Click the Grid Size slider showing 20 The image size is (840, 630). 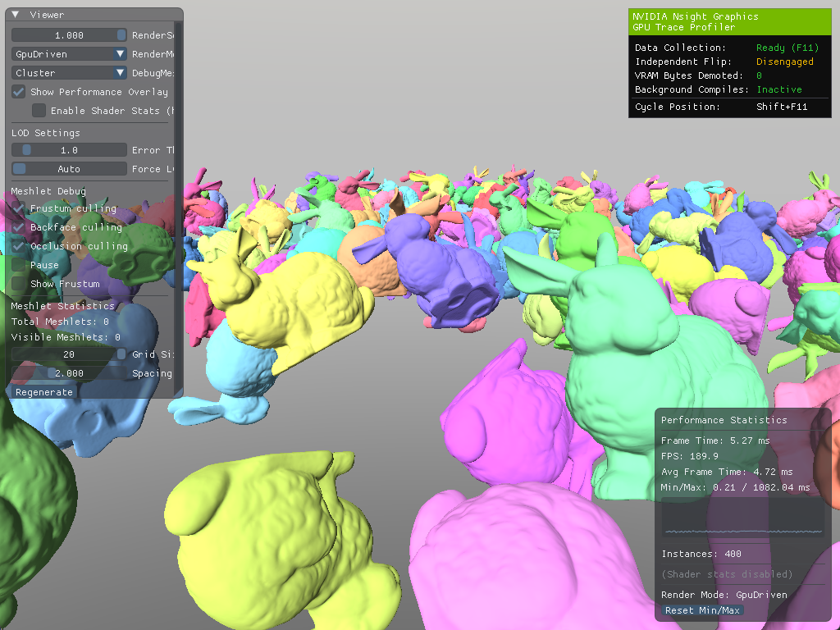(x=70, y=354)
